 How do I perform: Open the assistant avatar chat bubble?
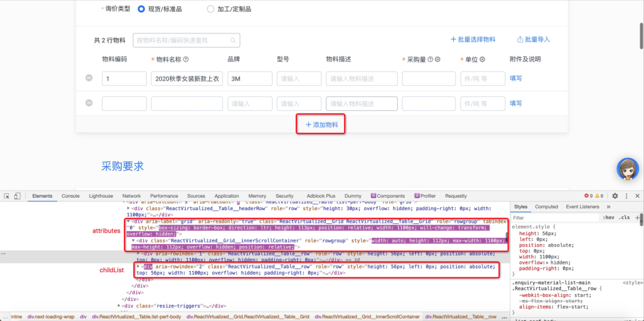pos(627,169)
